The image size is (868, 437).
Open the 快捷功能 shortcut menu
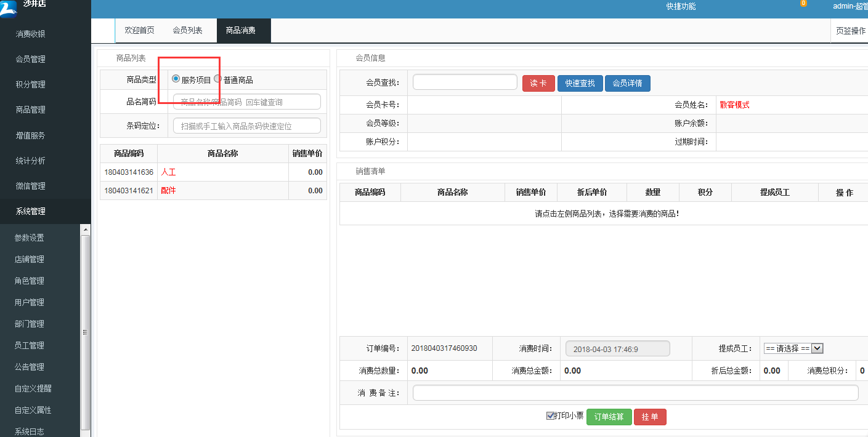681,6
